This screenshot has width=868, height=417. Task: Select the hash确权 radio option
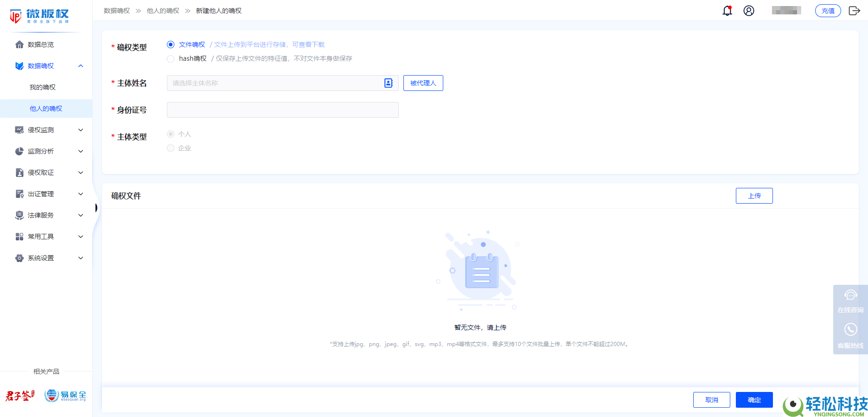171,58
